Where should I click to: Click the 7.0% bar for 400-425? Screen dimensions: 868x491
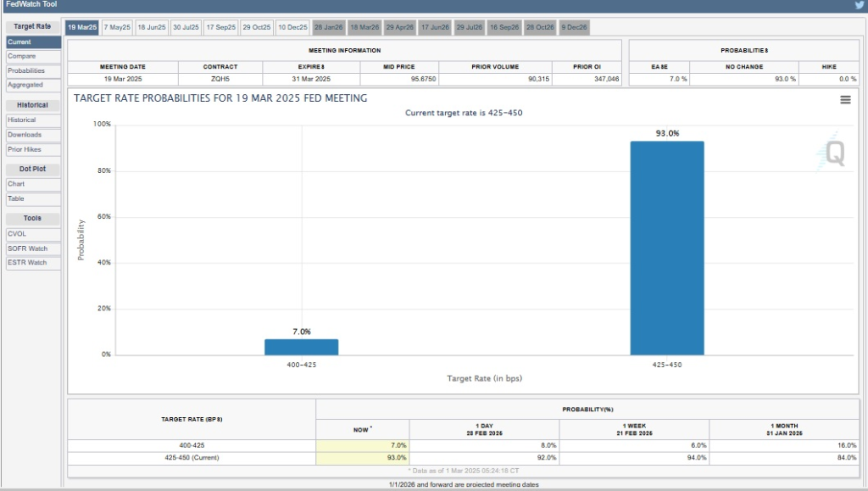(x=301, y=347)
